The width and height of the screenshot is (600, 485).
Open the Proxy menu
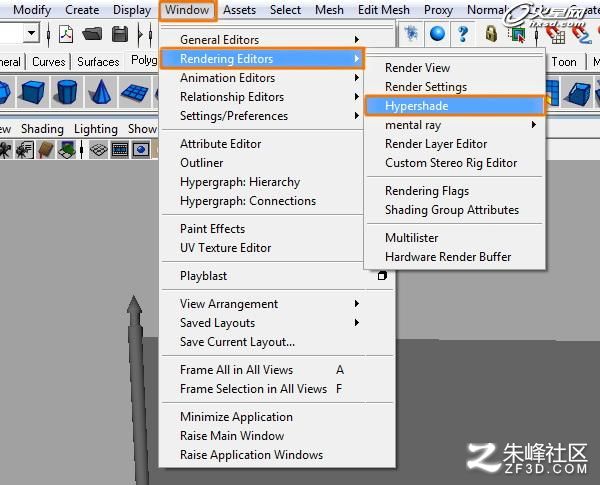439,10
